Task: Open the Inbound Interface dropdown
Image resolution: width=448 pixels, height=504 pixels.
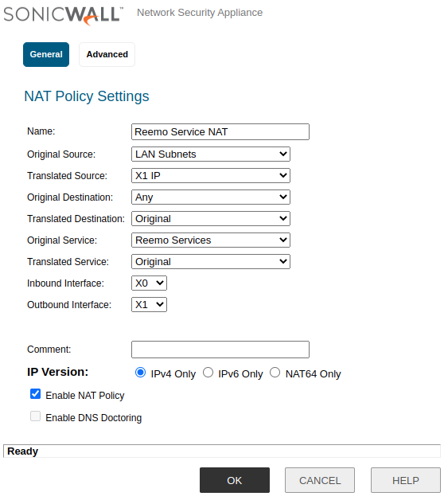Action: coord(149,283)
